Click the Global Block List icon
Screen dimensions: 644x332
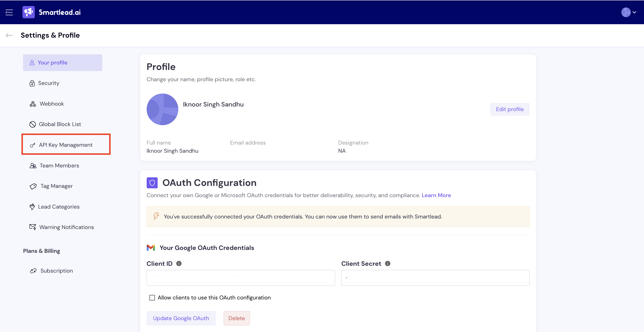point(33,124)
